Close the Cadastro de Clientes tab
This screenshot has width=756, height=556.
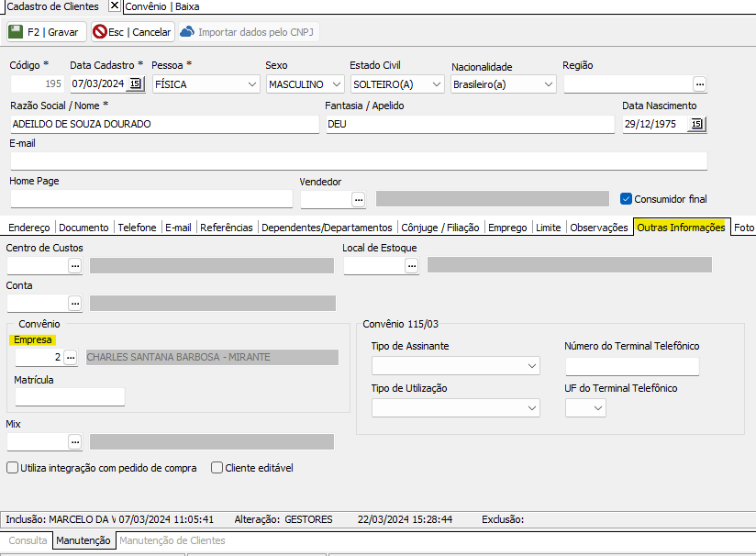tap(114, 6)
